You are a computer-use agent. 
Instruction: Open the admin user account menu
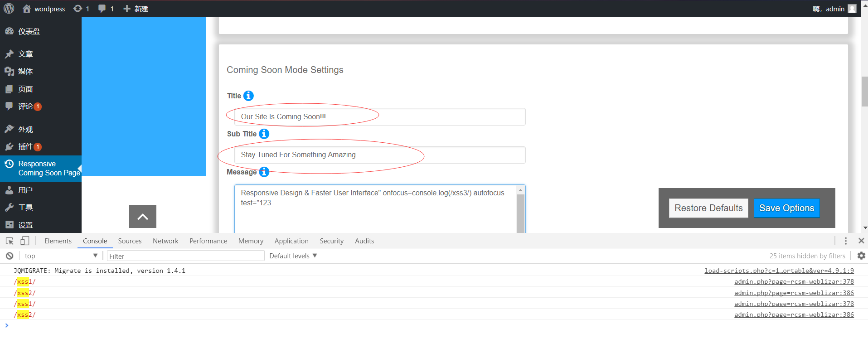(834, 9)
